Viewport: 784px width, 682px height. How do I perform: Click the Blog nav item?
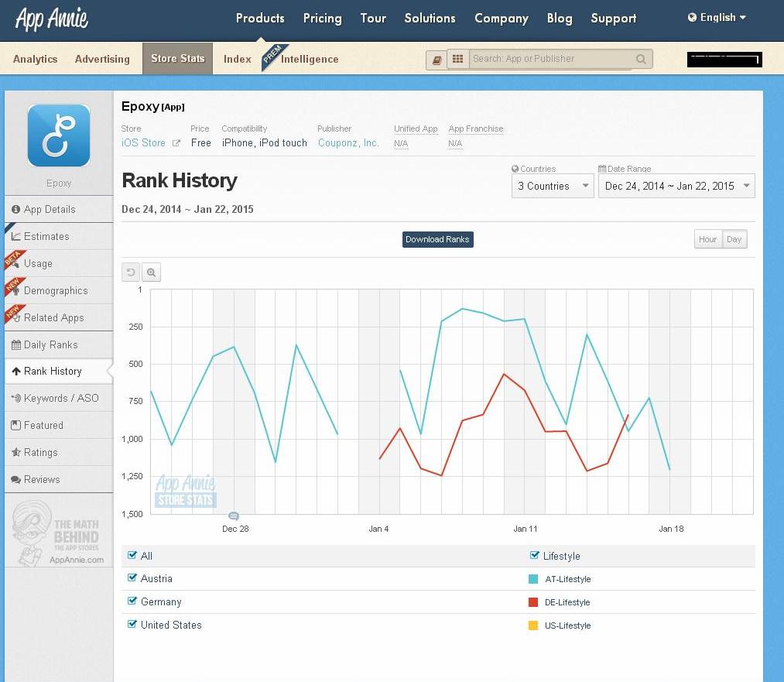pyautogui.click(x=560, y=19)
